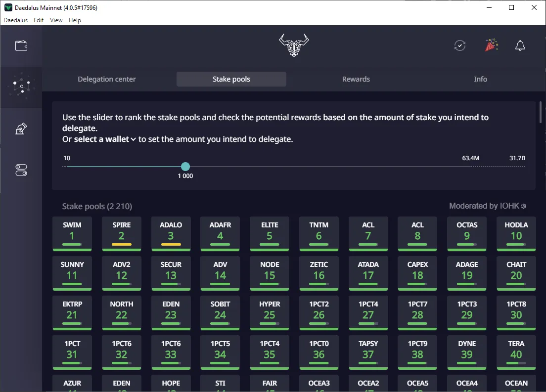Open the staking network sidebar icon
The height and width of the screenshot is (392, 546).
click(21, 86)
